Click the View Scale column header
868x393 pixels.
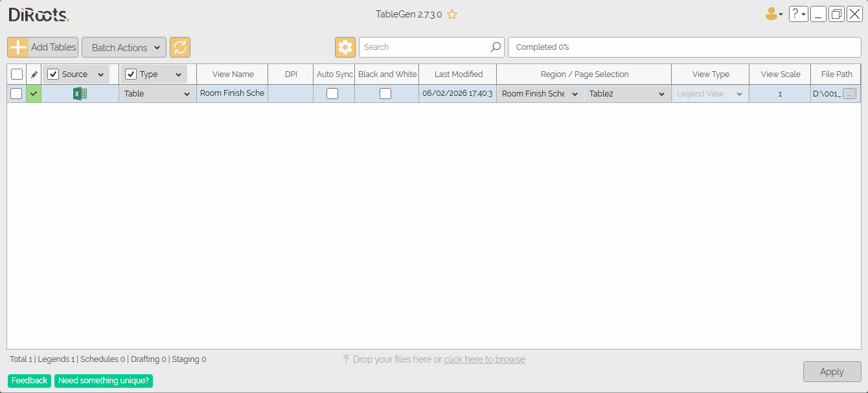pyautogui.click(x=780, y=74)
